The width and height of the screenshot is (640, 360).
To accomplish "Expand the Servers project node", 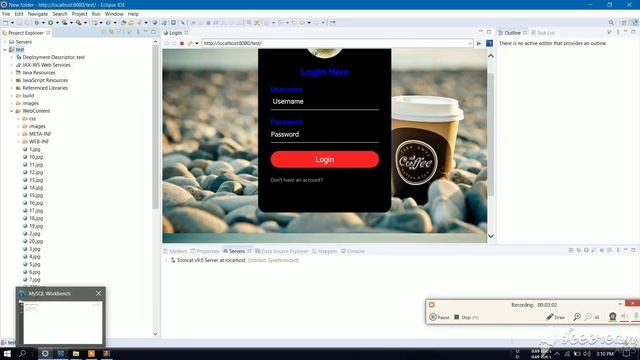I will coord(5,42).
